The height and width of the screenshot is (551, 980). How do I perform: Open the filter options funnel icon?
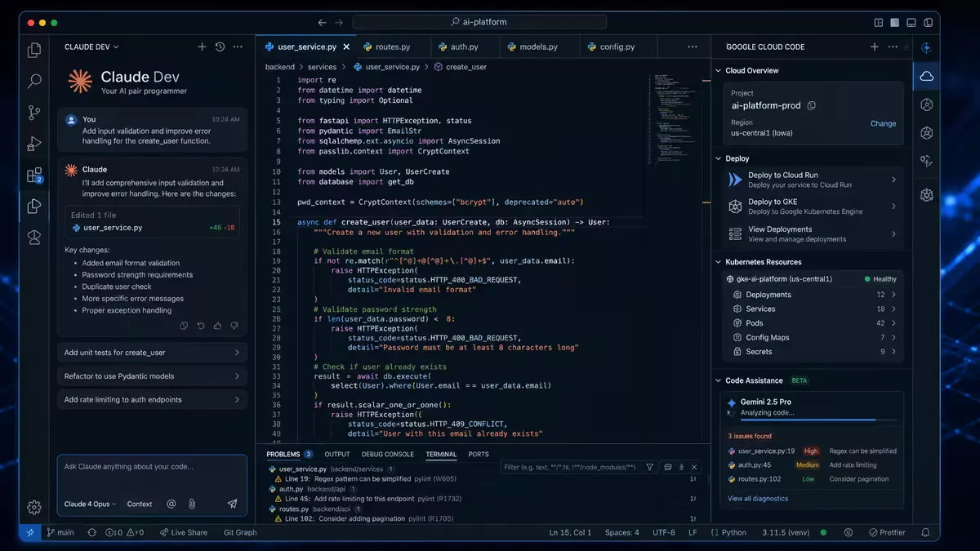tap(650, 467)
